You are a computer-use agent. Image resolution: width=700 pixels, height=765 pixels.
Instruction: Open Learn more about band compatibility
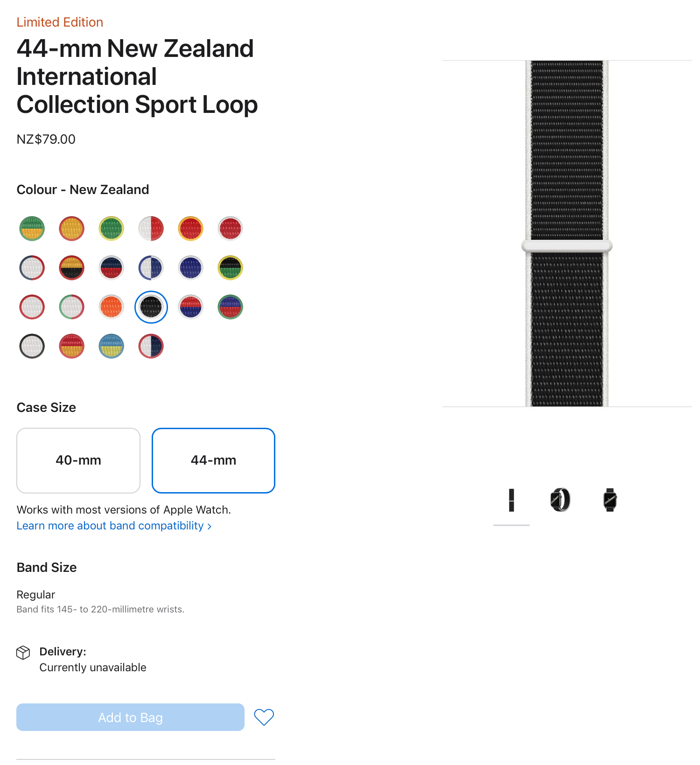tap(111, 526)
